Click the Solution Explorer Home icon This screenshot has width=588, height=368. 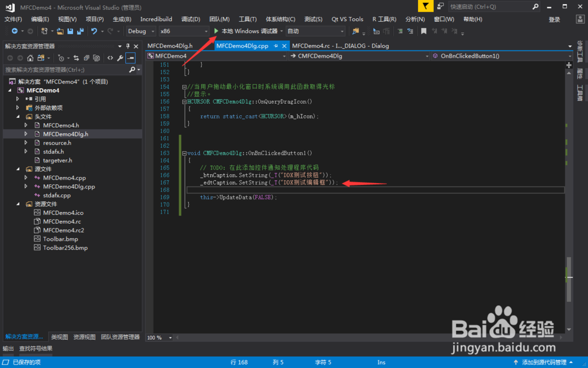[x=31, y=58]
